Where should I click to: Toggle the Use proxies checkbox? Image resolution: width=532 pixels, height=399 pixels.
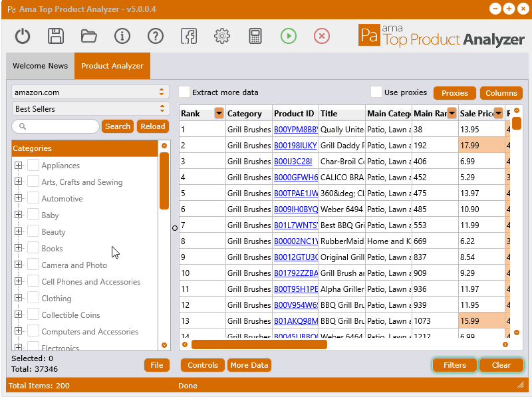pyautogui.click(x=376, y=92)
